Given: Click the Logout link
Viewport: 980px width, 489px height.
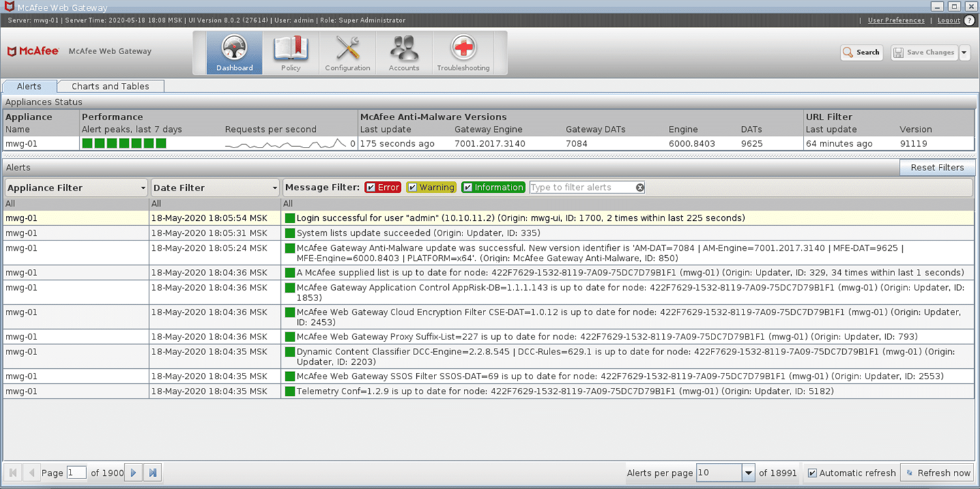Looking at the screenshot, I should click(x=949, y=20).
